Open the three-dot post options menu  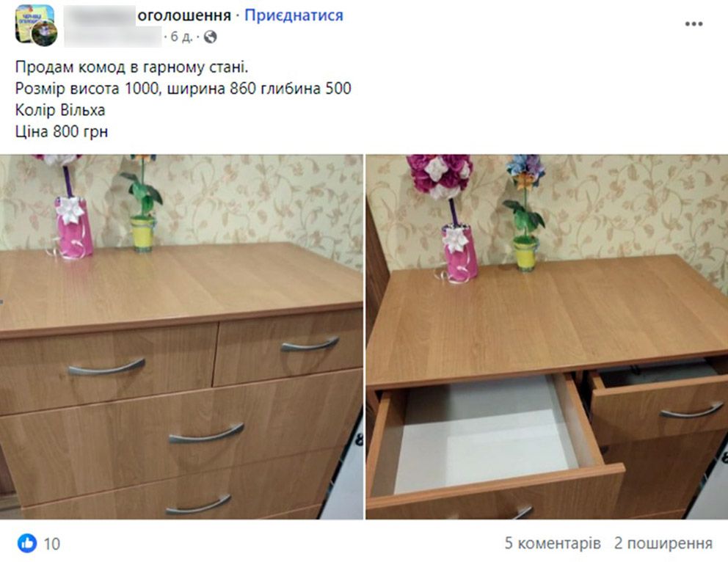[x=694, y=23]
